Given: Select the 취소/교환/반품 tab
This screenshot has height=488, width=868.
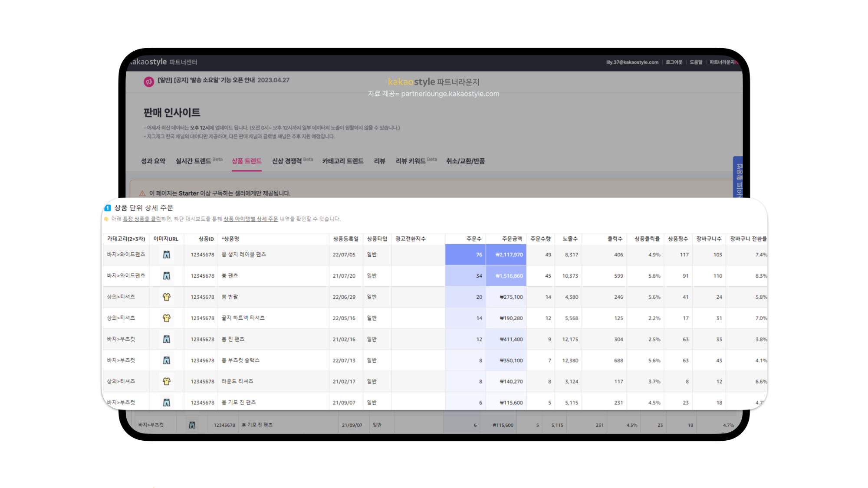Looking at the screenshot, I should pos(466,161).
